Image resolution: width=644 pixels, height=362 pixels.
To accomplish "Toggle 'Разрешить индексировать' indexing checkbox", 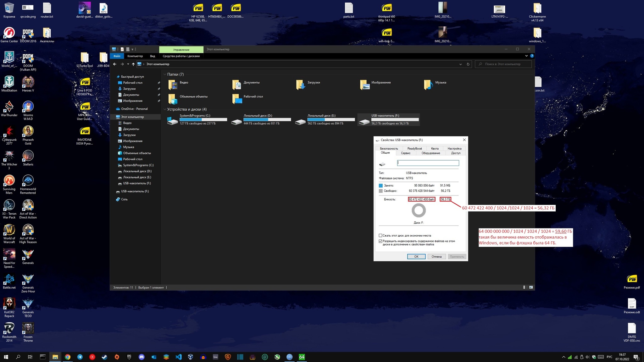I will (x=380, y=241).
